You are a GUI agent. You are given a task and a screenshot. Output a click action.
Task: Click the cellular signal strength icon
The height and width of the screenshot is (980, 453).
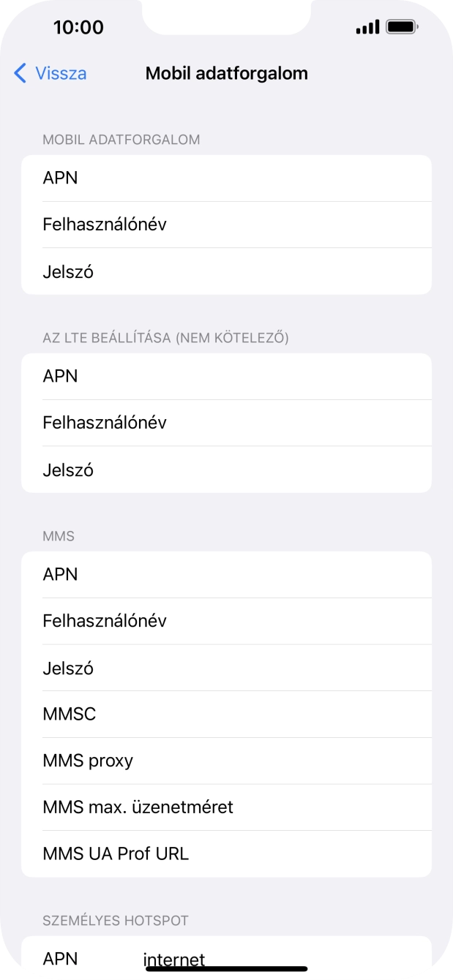click(369, 27)
